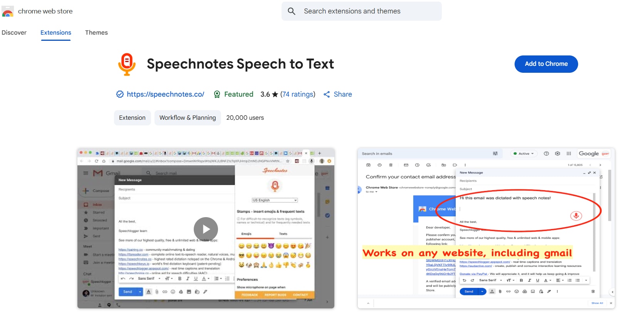Click the Add to Chrome button

point(546,64)
